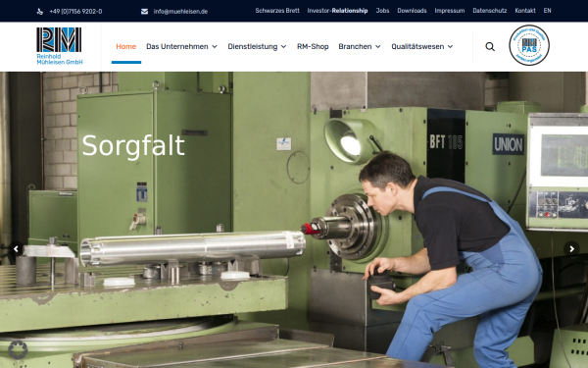The image size is (588, 368).
Task: Expand Dienstleistung dropdown chevron
Action: pyautogui.click(x=283, y=46)
